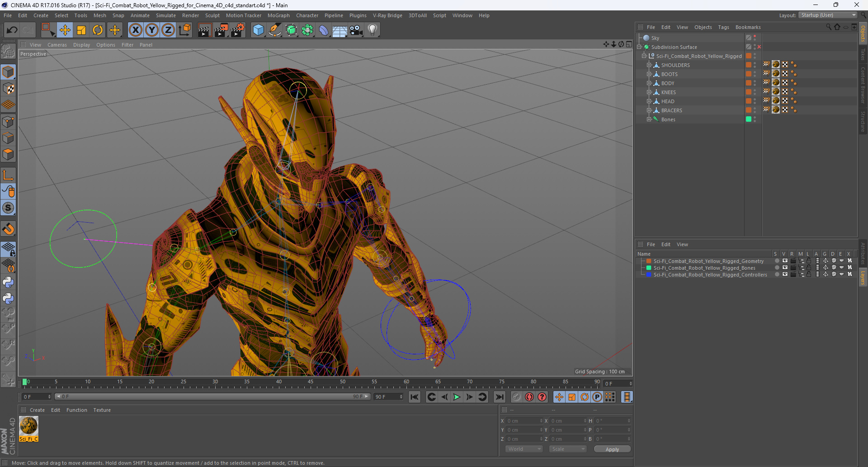Collapse the Subdivision Surface hierarchy
This screenshot has height=467, width=868.
tap(639, 47)
